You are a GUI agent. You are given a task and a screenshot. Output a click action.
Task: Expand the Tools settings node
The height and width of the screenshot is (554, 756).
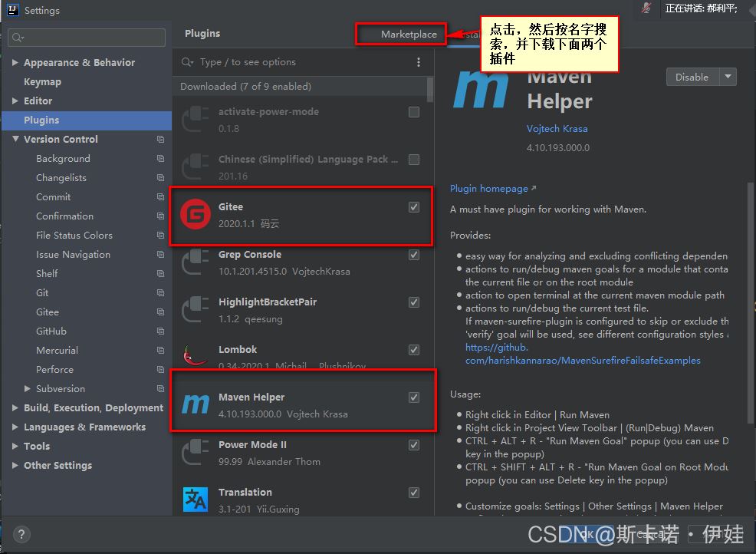(15, 447)
